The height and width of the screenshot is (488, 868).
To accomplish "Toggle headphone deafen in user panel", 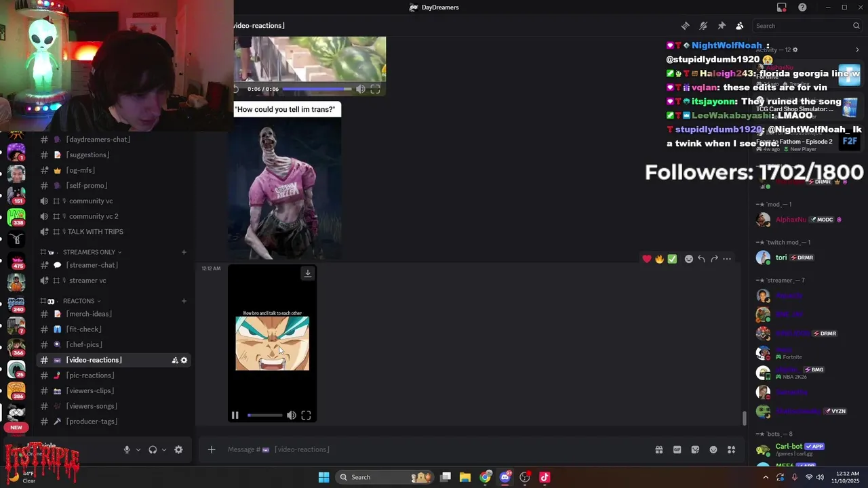I will 153,449.
